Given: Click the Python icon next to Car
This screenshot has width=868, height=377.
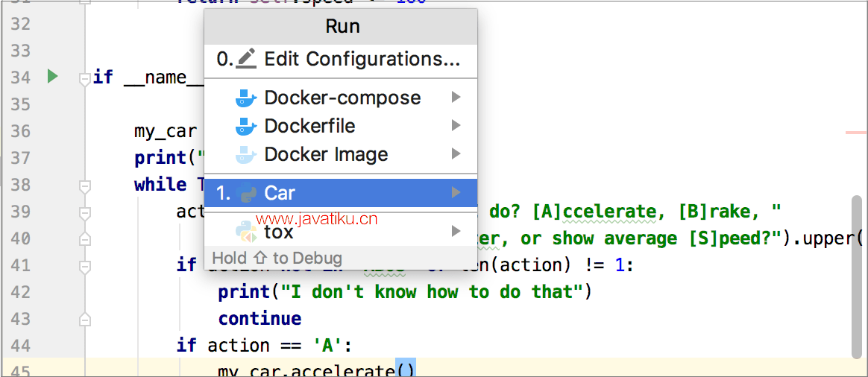Looking at the screenshot, I should 246,193.
